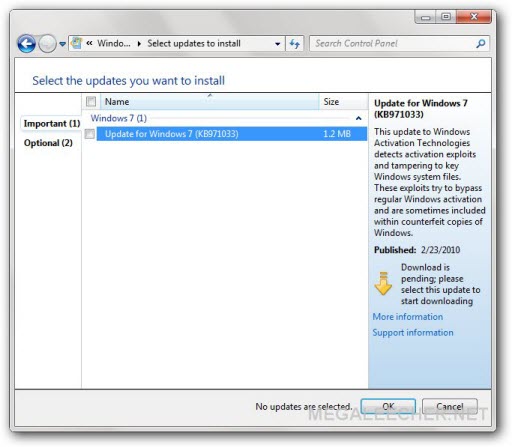Confirm with the OK button
The image size is (512, 447).
click(388, 407)
